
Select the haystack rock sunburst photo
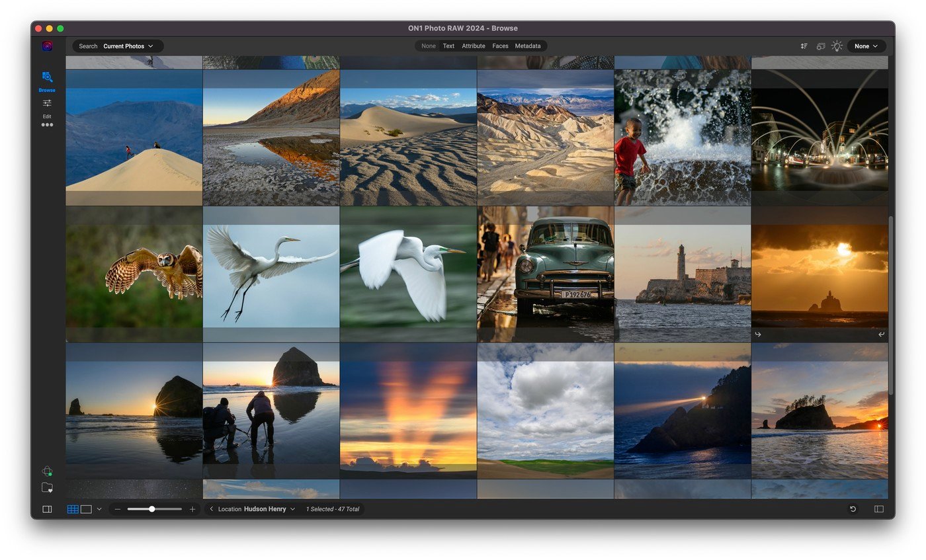pos(134,411)
